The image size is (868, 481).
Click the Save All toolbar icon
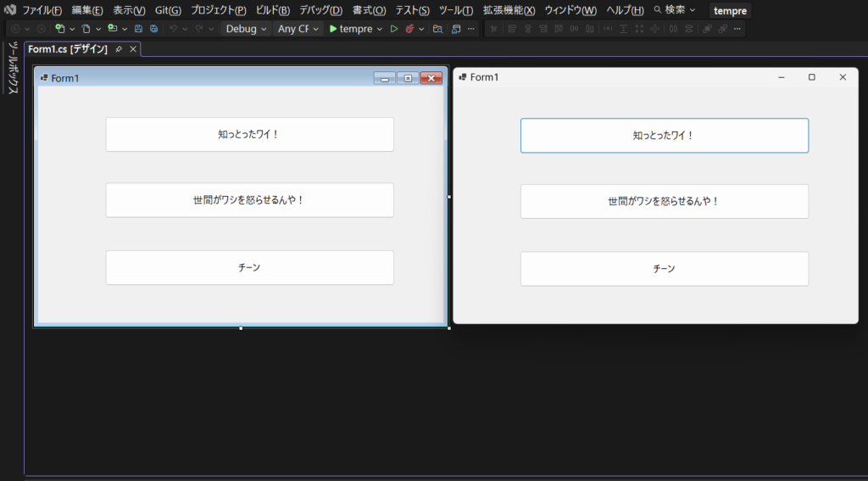pyautogui.click(x=153, y=29)
